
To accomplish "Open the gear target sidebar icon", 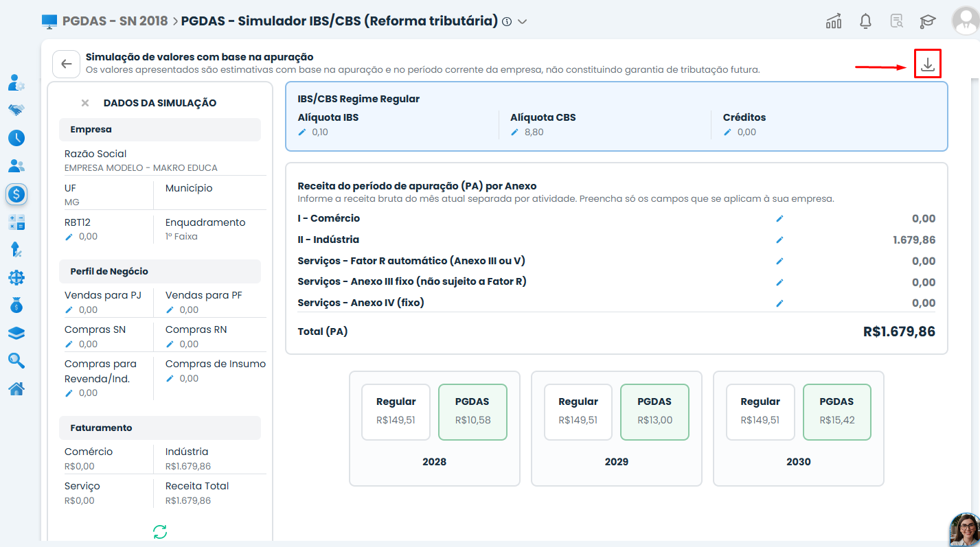I will pos(16,277).
